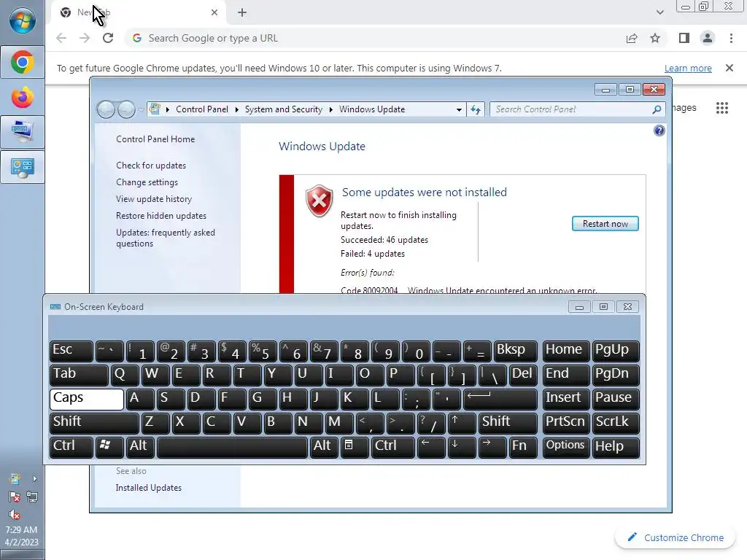
Task: Go back in Chrome
Action: click(61, 38)
